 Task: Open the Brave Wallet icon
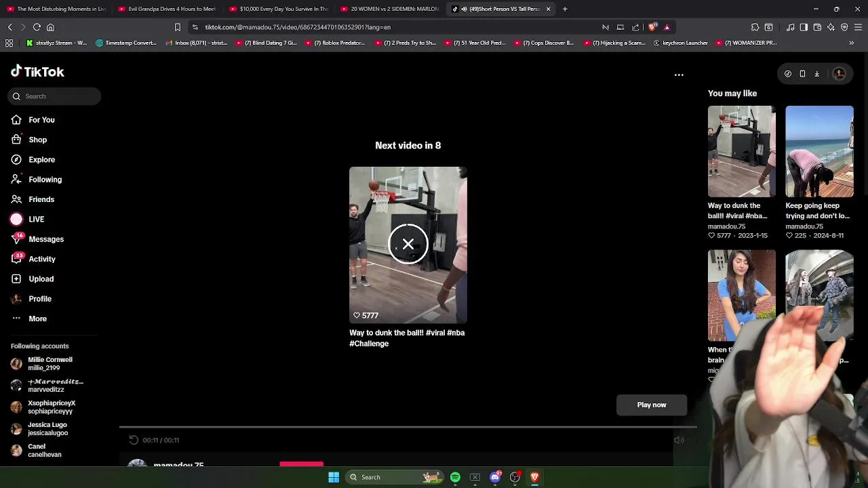pyautogui.click(x=817, y=27)
